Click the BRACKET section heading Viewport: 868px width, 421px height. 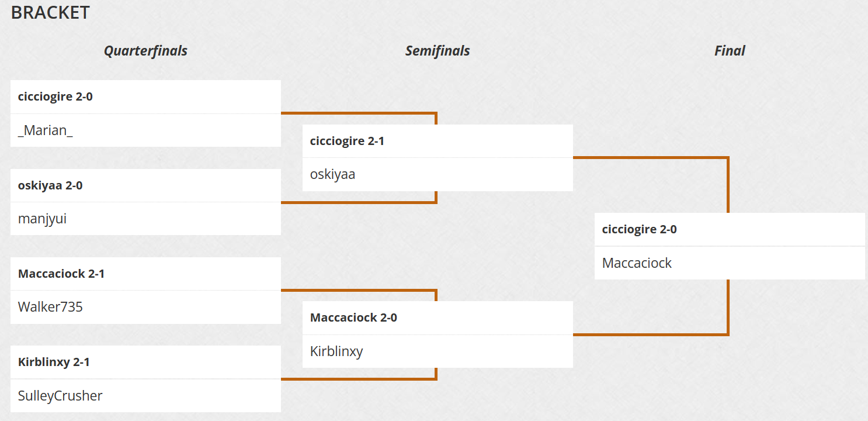click(x=50, y=12)
